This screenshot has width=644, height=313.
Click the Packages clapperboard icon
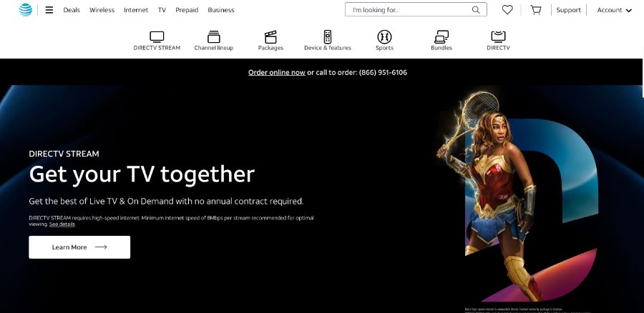click(270, 37)
